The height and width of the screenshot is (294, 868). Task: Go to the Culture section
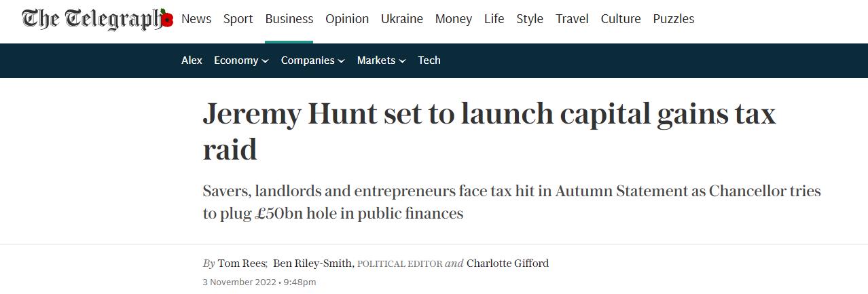(x=621, y=19)
